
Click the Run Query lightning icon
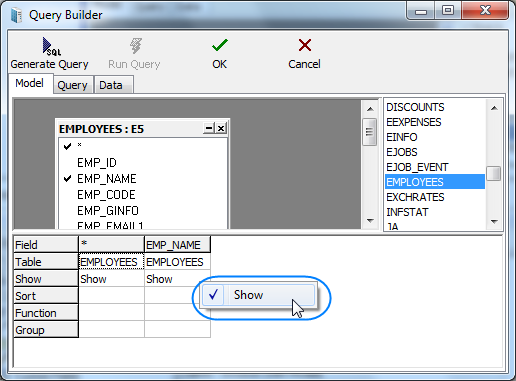(136, 46)
